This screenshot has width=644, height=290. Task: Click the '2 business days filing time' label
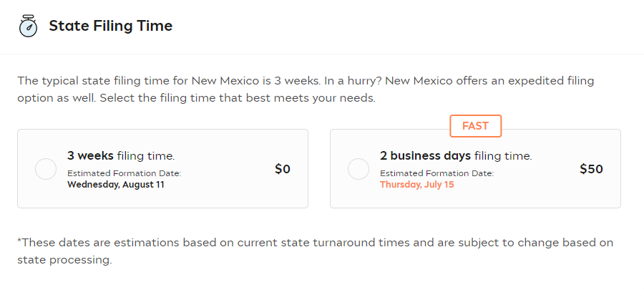(456, 155)
